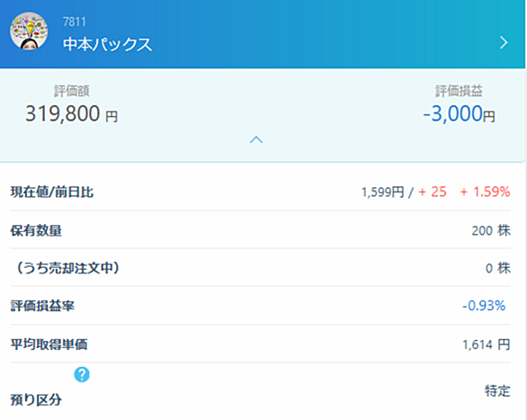This screenshot has height=420, width=527.
Task: Select the 預り区分 label
Action: click(36, 400)
